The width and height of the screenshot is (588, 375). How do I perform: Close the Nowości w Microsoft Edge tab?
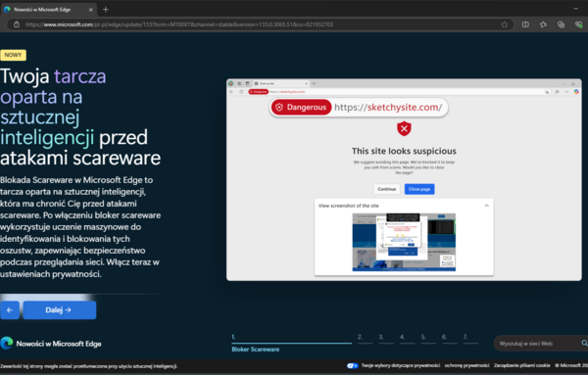(x=90, y=10)
